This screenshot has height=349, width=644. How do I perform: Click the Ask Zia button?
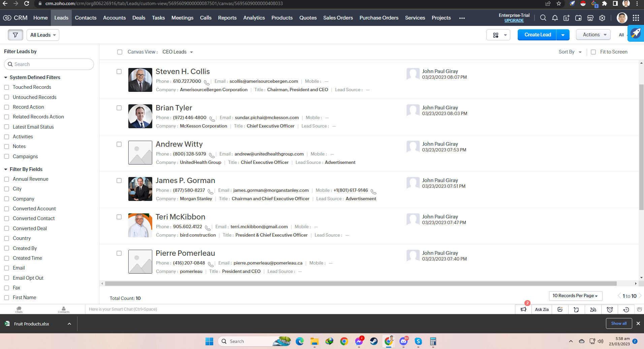tap(542, 309)
